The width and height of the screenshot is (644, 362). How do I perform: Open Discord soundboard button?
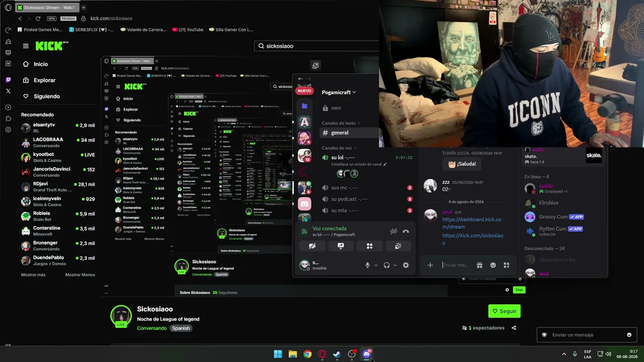[x=398, y=246]
